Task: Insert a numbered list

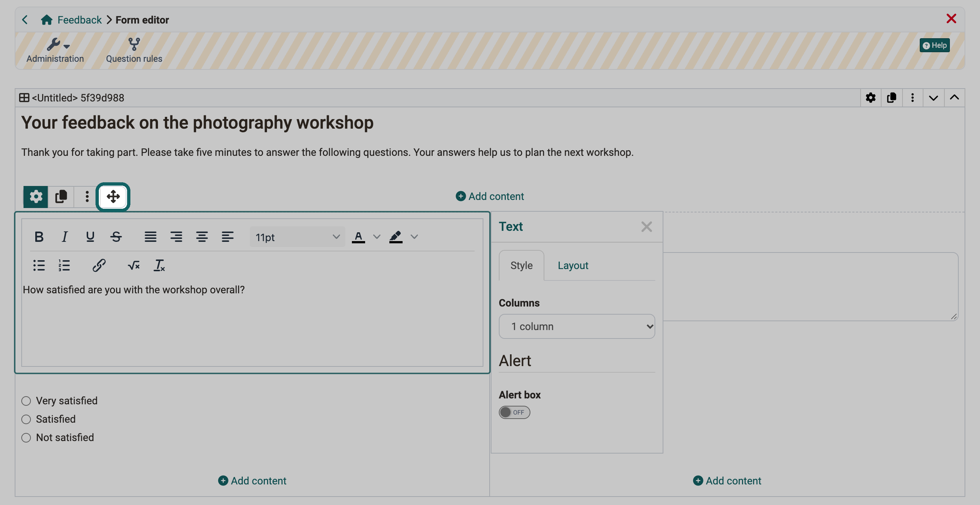Action: tap(64, 265)
